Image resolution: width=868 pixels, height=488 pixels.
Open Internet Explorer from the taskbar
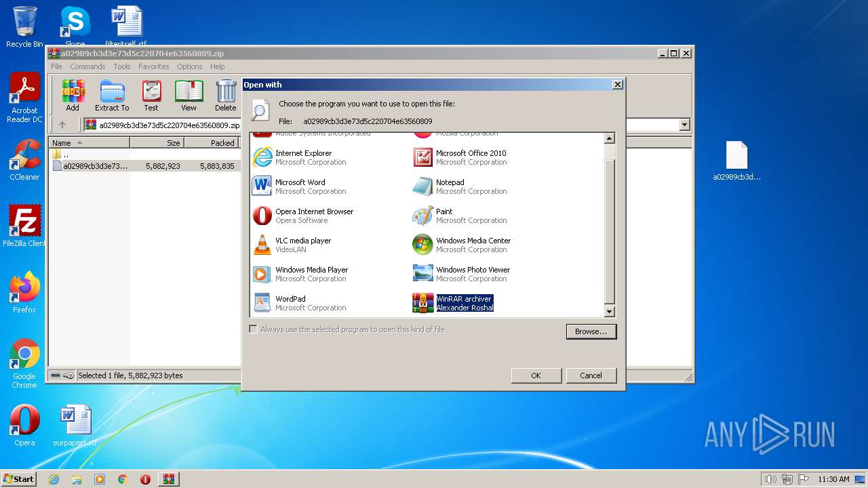click(x=54, y=479)
